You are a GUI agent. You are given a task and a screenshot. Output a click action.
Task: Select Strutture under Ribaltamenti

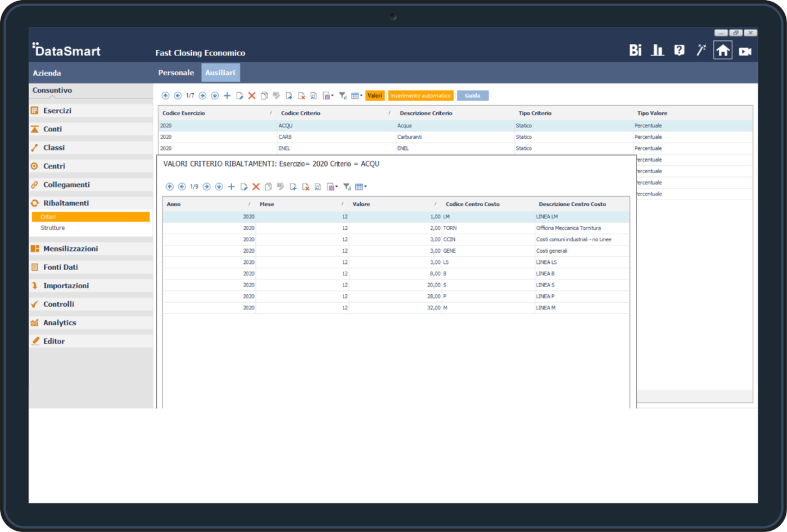[x=53, y=228]
